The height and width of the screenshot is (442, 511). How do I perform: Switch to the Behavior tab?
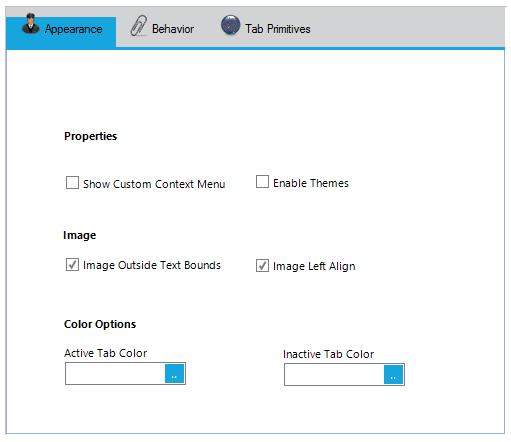pos(162,29)
